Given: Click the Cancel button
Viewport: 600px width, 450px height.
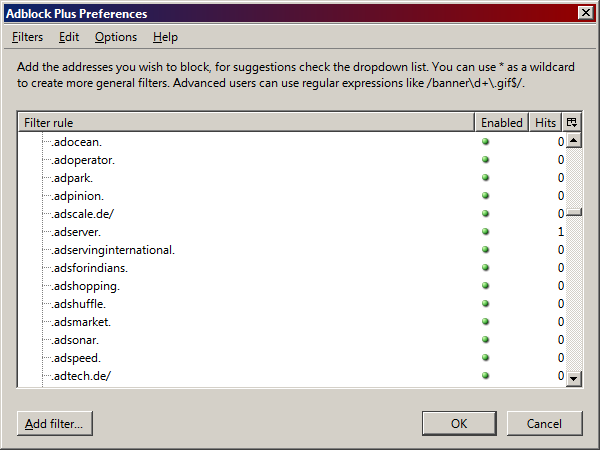Looking at the screenshot, I should (x=545, y=424).
